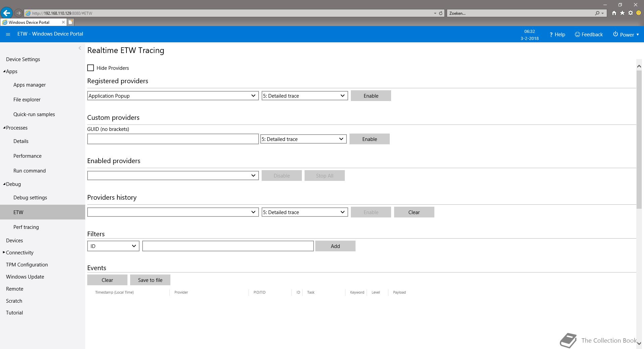Viewport: 644px width, 349px height.
Task: Open the Run command page
Action: click(30, 171)
